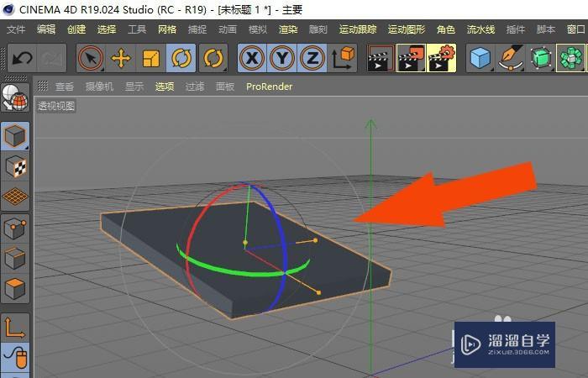Select the spline Pen tool
The height and width of the screenshot is (378, 588).
[x=511, y=58]
